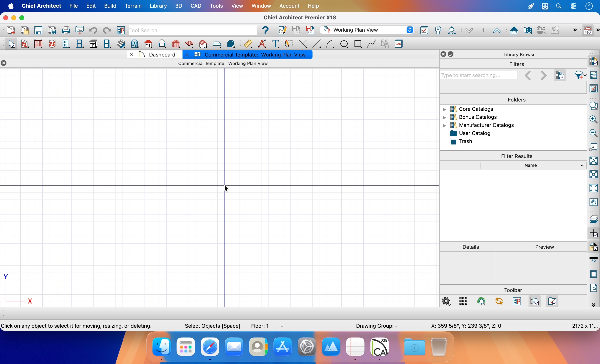
Task: Click the orange library update arrows icon
Action: pos(499,301)
